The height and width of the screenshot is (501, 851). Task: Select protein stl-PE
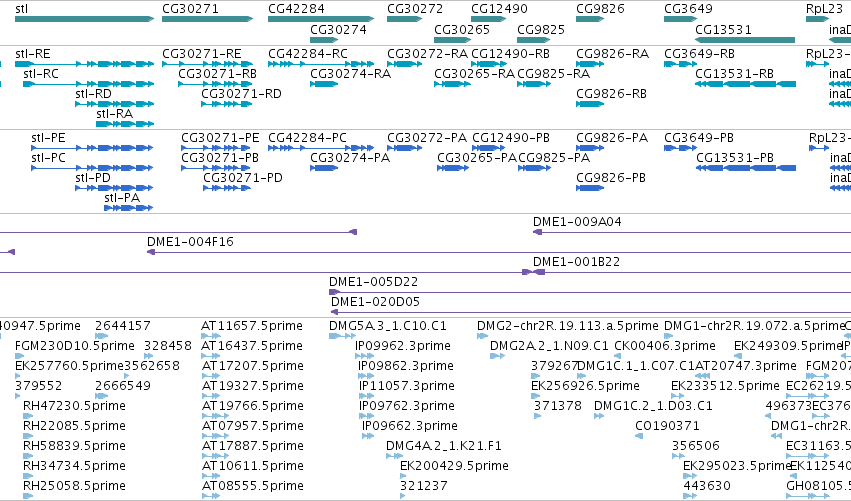pos(48,138)
